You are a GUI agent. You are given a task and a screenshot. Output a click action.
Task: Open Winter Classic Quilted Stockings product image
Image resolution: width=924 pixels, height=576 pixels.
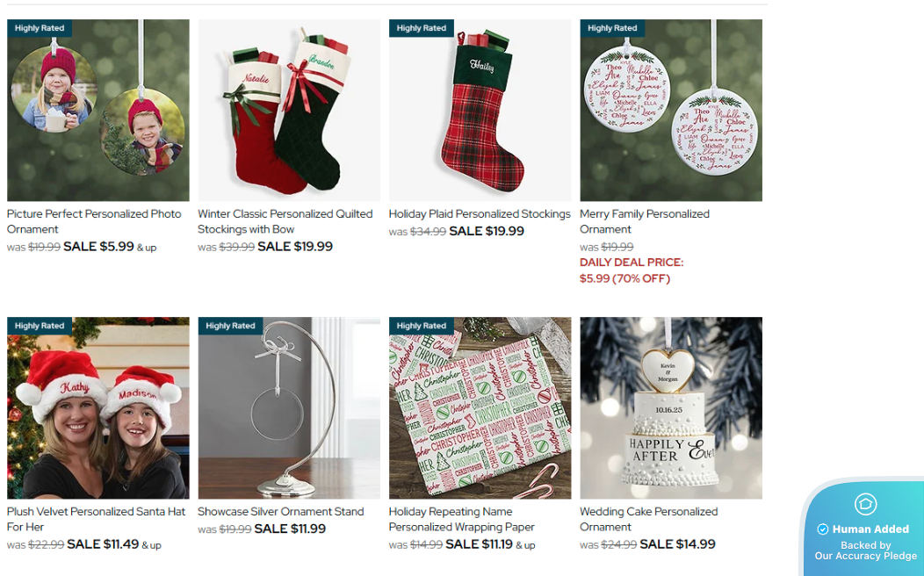click(289, 110)
